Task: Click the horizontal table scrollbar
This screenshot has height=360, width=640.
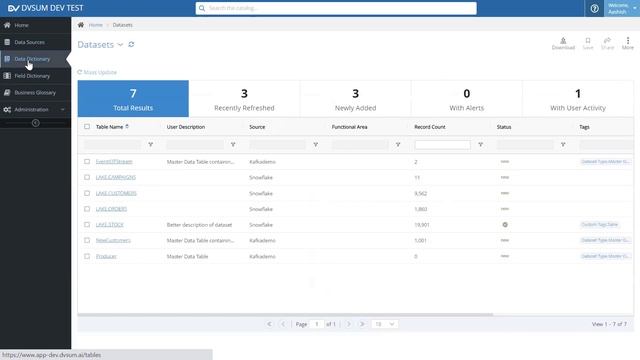Action: point(285,315)
